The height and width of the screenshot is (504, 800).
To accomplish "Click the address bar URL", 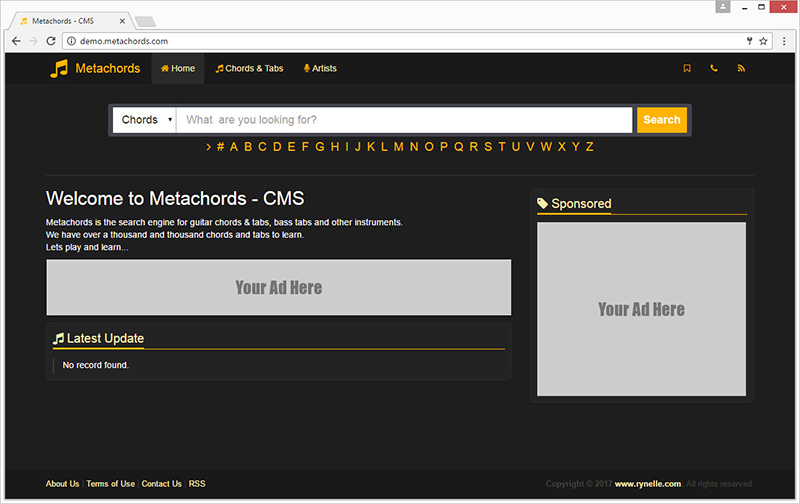I will click(x=124, y=41).
